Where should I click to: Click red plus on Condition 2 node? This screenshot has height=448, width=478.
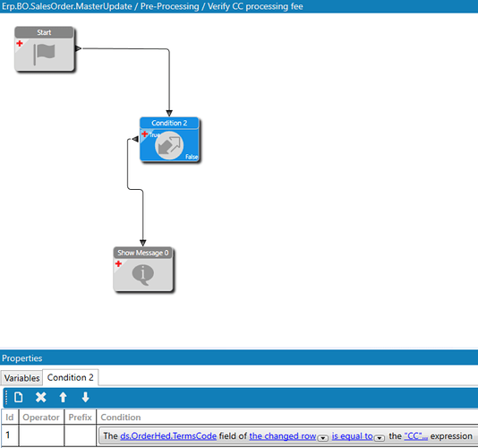tap(144, 134)
